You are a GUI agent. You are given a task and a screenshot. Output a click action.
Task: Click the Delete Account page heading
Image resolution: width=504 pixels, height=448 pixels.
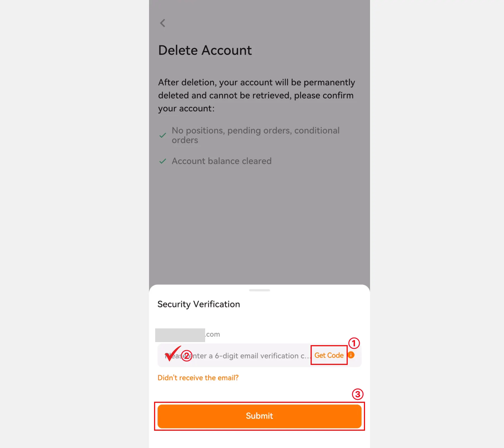(205, 50)
